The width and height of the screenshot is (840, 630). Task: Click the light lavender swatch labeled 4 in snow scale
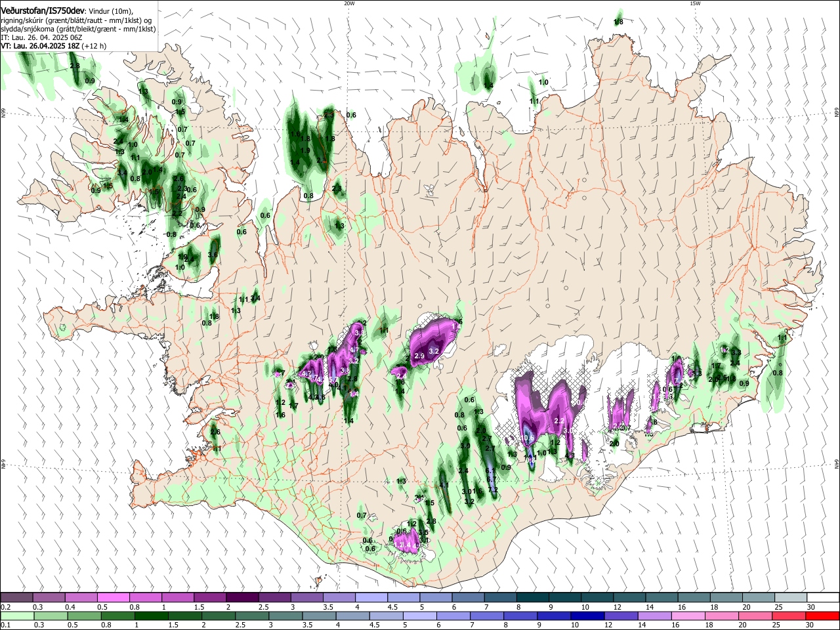point(371,597)
